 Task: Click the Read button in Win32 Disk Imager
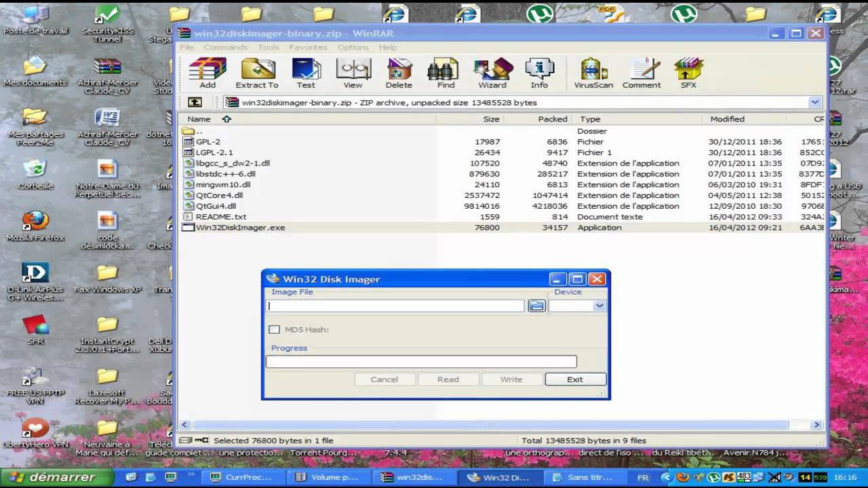click(448, 380)
